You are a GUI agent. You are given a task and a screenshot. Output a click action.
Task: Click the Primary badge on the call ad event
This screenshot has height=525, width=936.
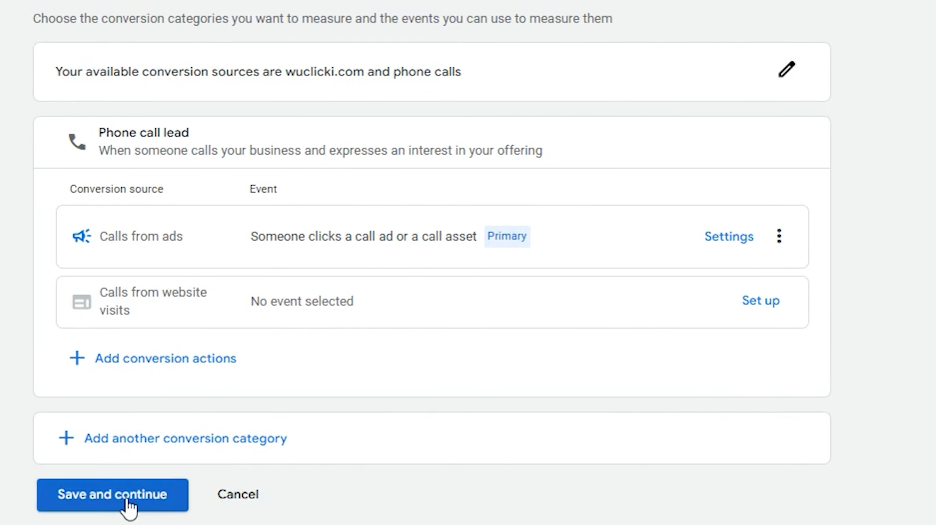click(507, 236)
